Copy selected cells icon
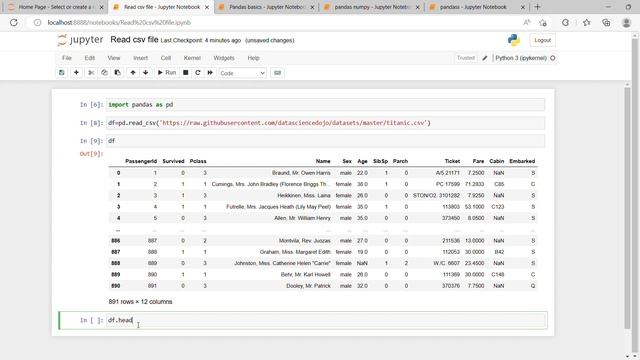The height and width of the screenshot is (360, 640). (x=104, y=73)
